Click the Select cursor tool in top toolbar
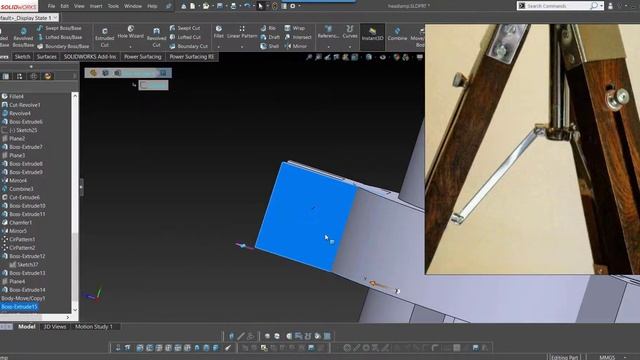Viewport: 640px width, 360px height. click(260, 6)
